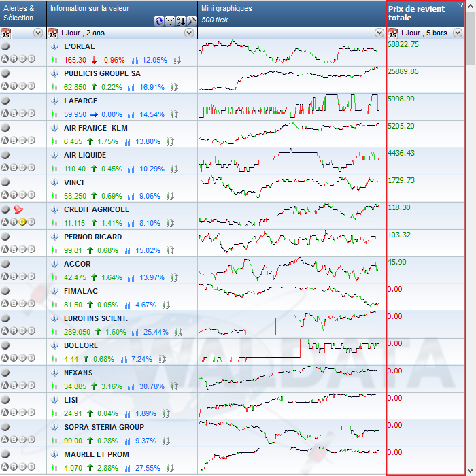
Task: Click calendar icon beside '1 Jour , 5 bars'
Action: click(x=393, y=33)
